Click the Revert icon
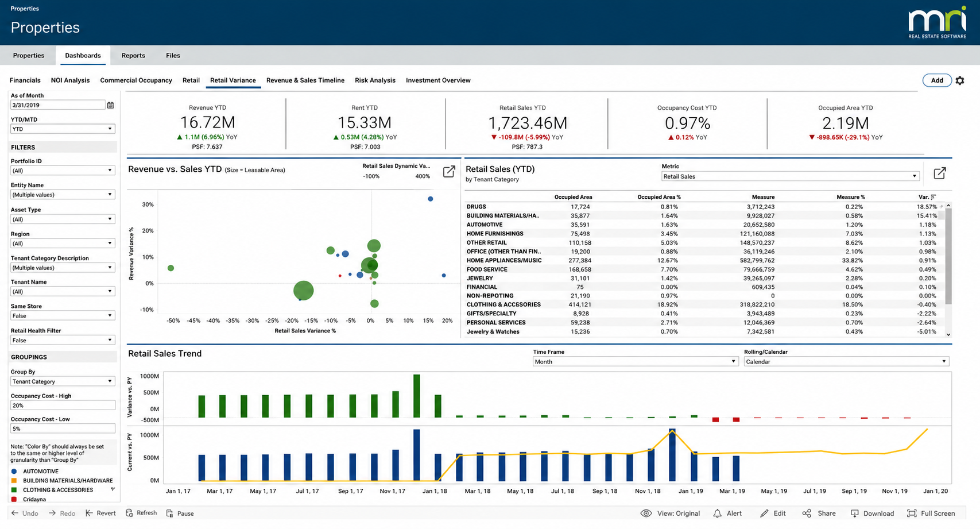Viewport: 980px width, 529px height. [89, 513]
